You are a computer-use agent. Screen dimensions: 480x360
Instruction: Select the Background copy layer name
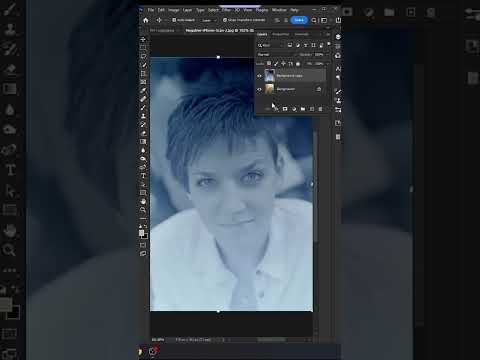click(x=289, y=76)
